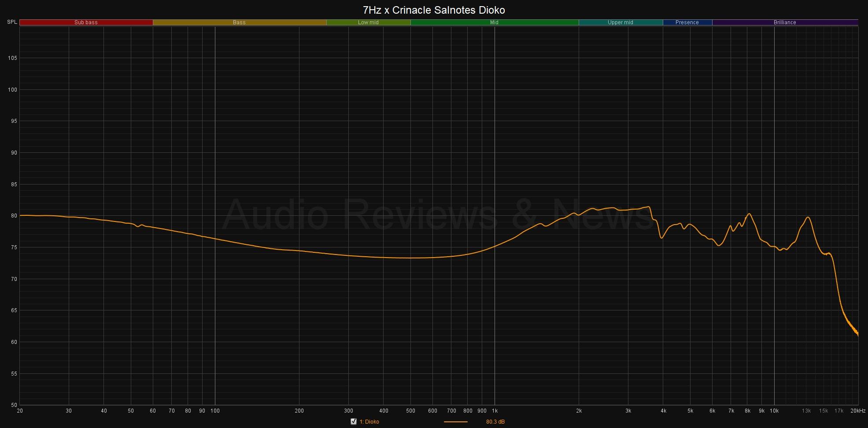
Task: Click the 100 Hz frequency axis label
Action: click(x=215, y=411)
